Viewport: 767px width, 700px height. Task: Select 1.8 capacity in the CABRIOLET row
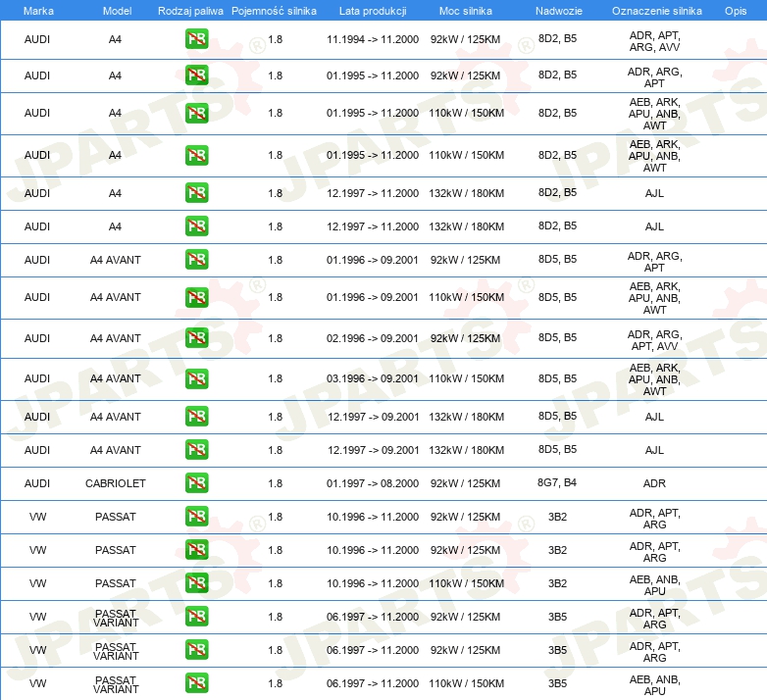276,483
